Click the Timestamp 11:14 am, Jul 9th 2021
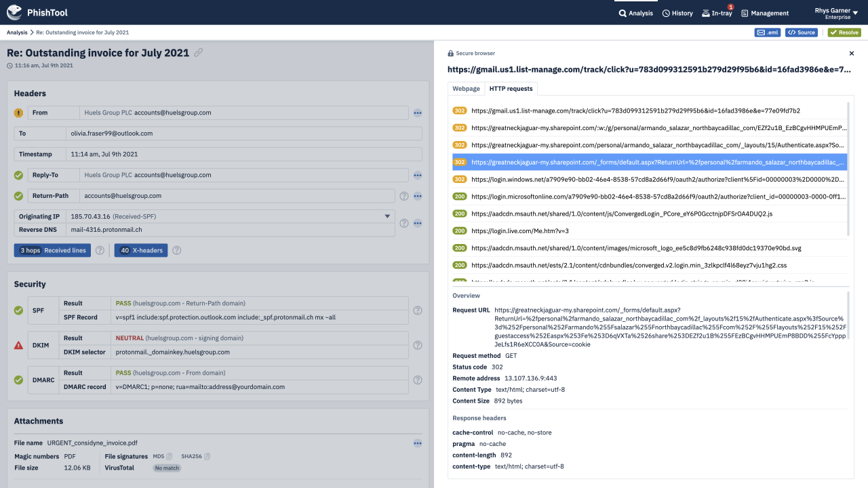Viewport: 868px width, 488px height. [x=104, y=155]
